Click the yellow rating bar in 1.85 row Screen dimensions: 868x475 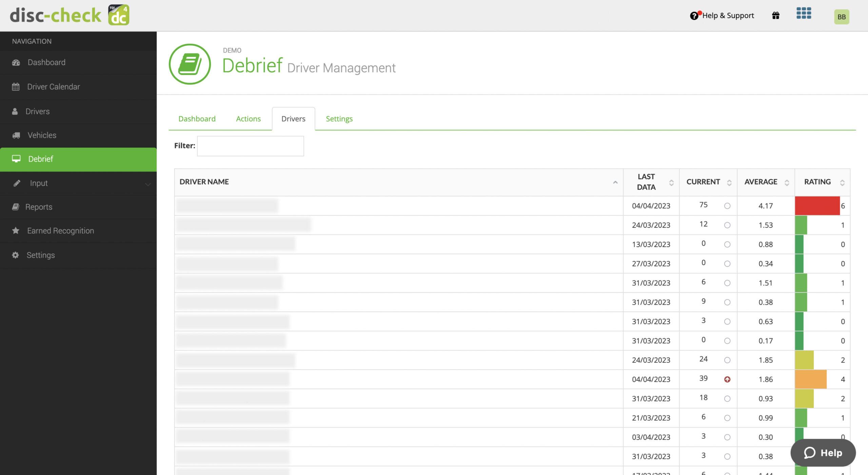click(x=804, y=360)
